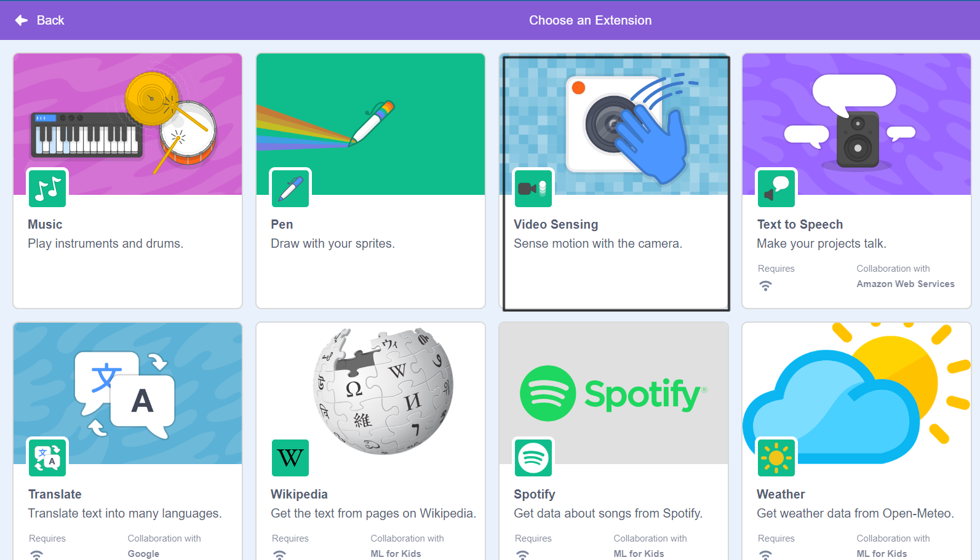Open the Music extension title
Screen dimensions: 980x560
pos(45,224)
